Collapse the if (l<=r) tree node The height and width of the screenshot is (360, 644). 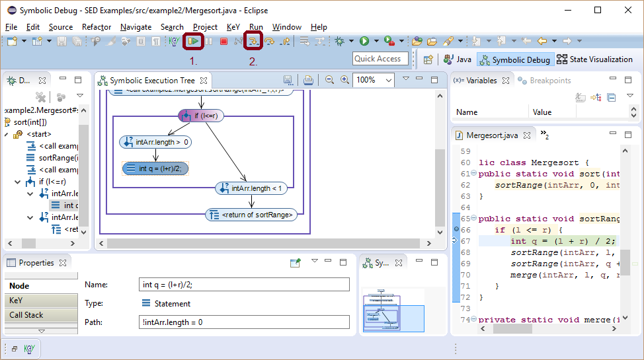[x=18, y=182]
